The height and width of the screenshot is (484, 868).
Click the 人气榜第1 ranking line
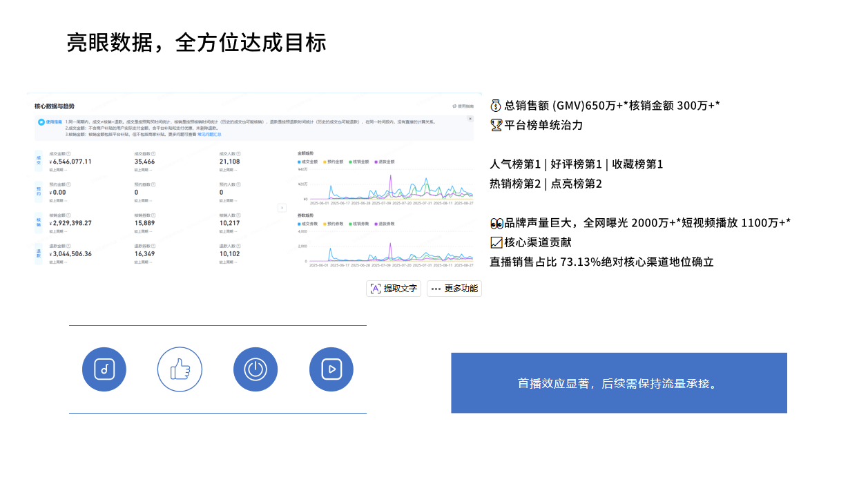(577, 164)
